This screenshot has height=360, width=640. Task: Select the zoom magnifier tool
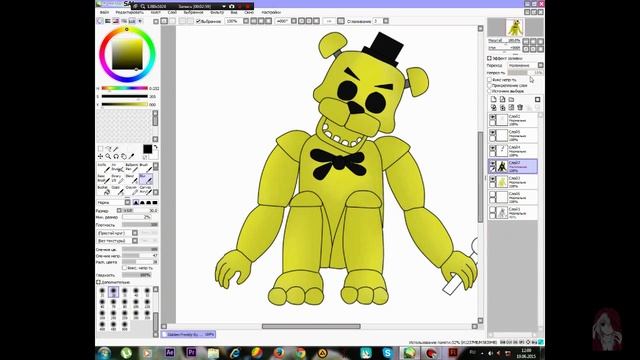pyautogui.click(x=108, y=156)
